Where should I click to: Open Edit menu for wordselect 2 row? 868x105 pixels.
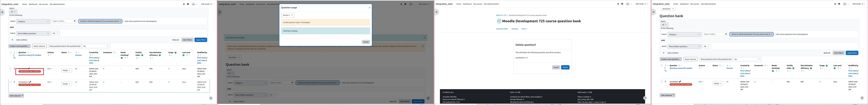(x=50, y=82)
